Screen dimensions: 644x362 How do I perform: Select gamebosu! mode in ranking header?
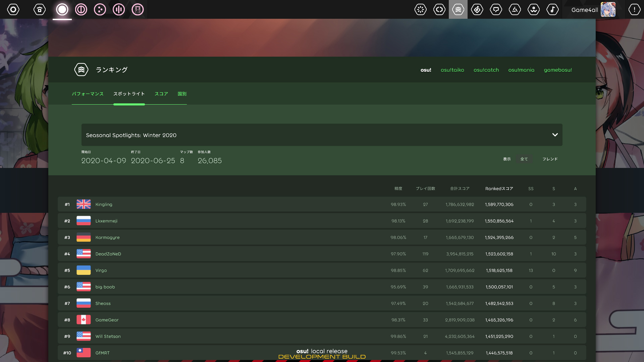click(x=558, y=70)
